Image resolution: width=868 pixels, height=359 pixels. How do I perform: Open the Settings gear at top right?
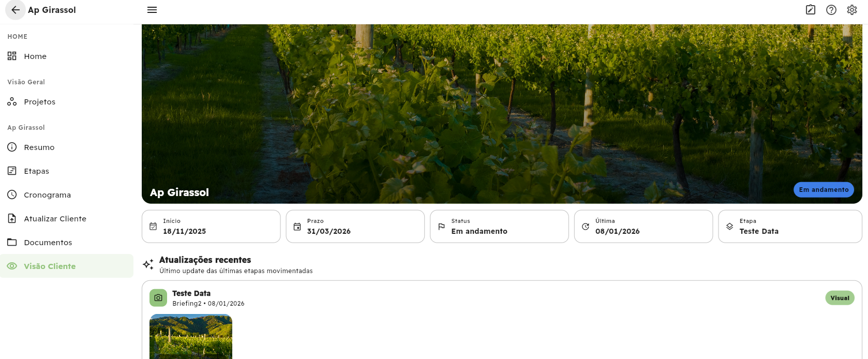click(851, 10)
